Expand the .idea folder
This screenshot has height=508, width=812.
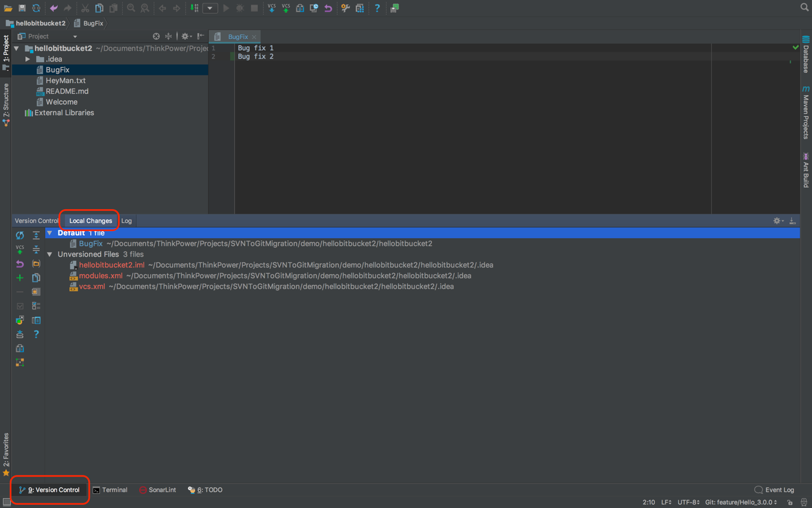[28, 59]
